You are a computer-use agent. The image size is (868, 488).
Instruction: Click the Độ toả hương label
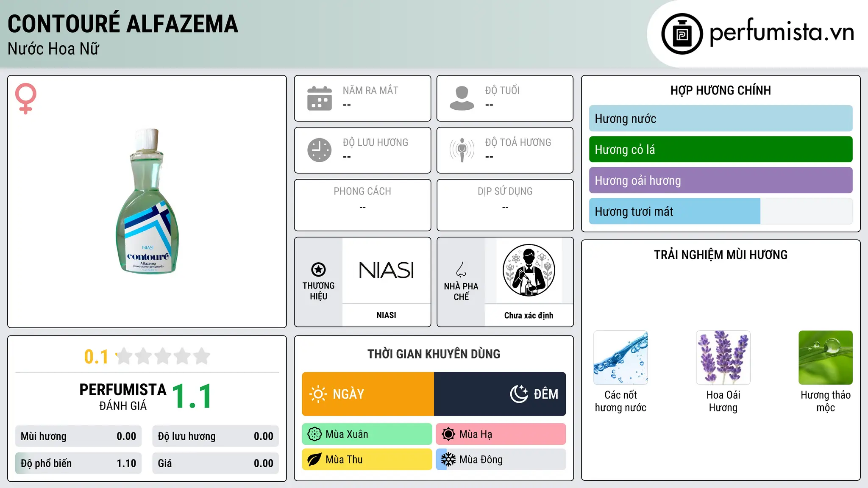click(x=518, y=142)
